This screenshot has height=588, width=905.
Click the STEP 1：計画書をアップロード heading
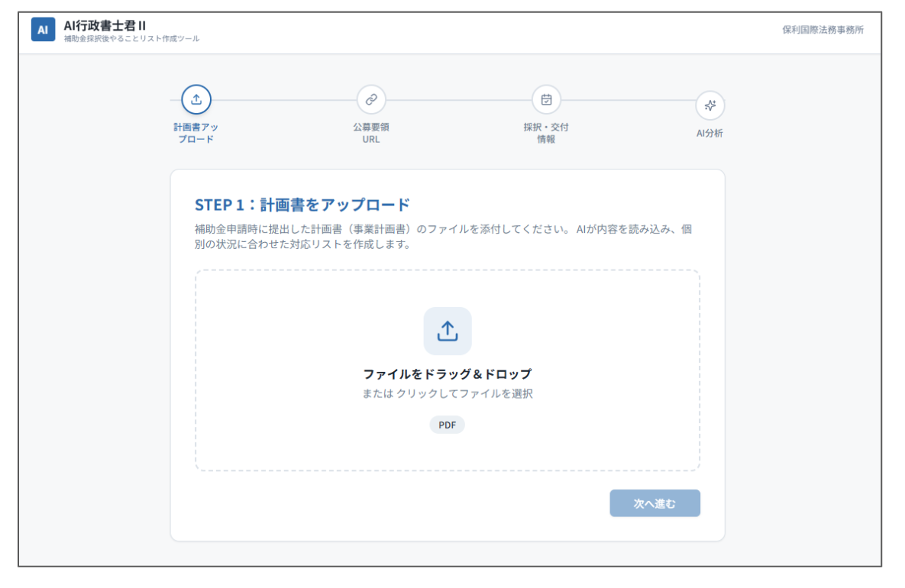[x=302, y=205]
